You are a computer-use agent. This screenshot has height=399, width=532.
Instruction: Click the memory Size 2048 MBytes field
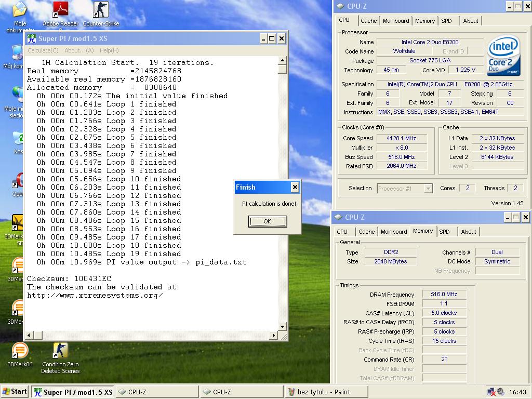click(x=391, y=261)
